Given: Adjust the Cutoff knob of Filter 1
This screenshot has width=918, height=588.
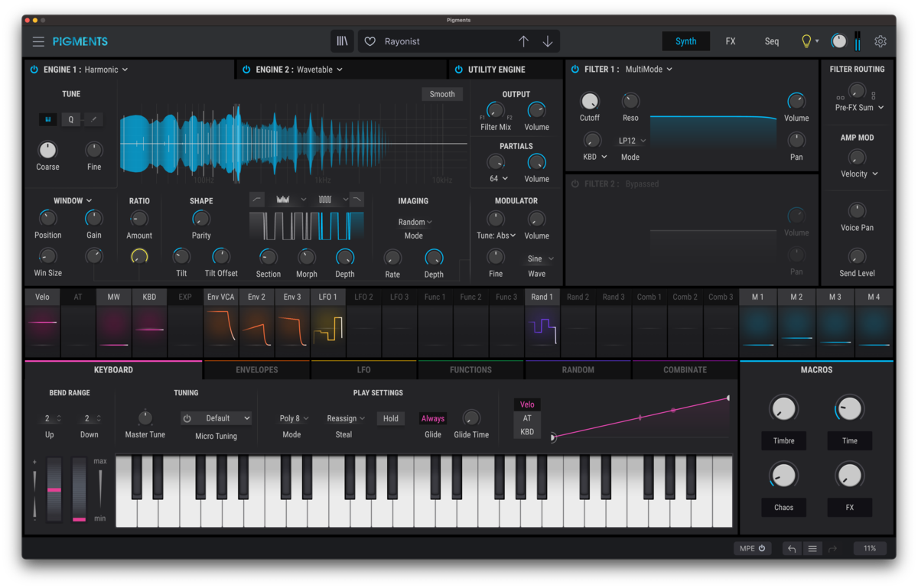Looking at the screenshot, I should pyautogui.click(x=589, y=101).
